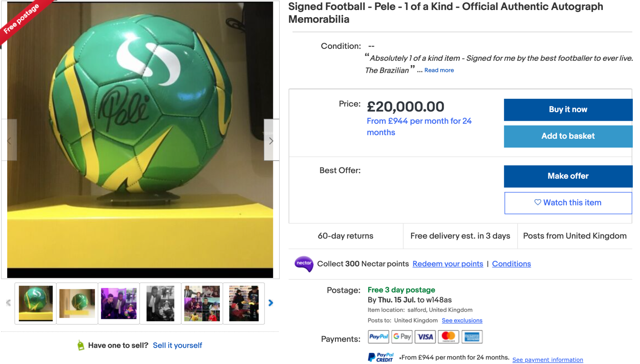
Task: Open the Redeem your points link
Action: [447, 264]
